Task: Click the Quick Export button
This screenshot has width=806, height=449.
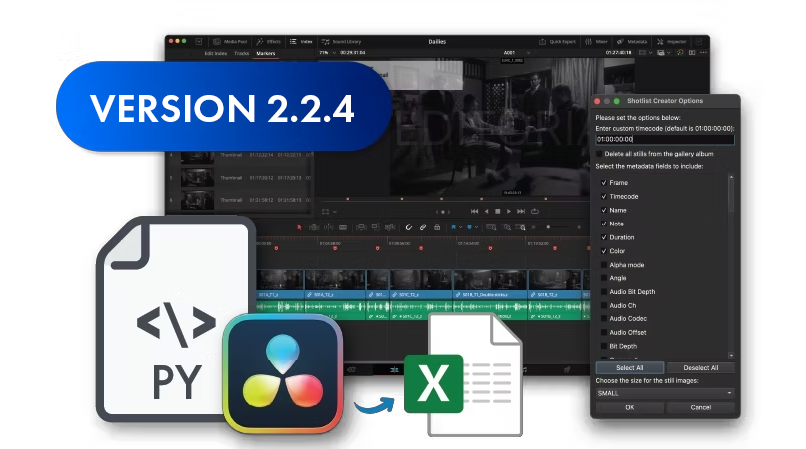Action: coord(557,42)
